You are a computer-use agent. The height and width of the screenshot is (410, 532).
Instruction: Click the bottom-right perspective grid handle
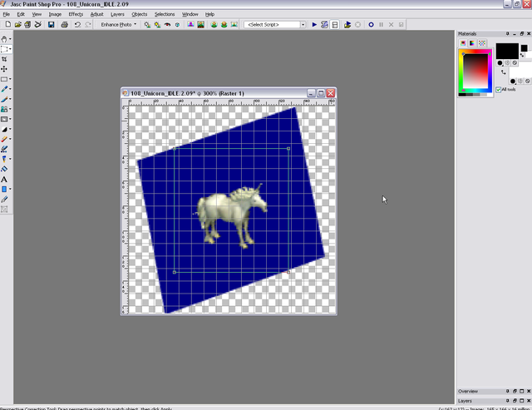(288, 272)
